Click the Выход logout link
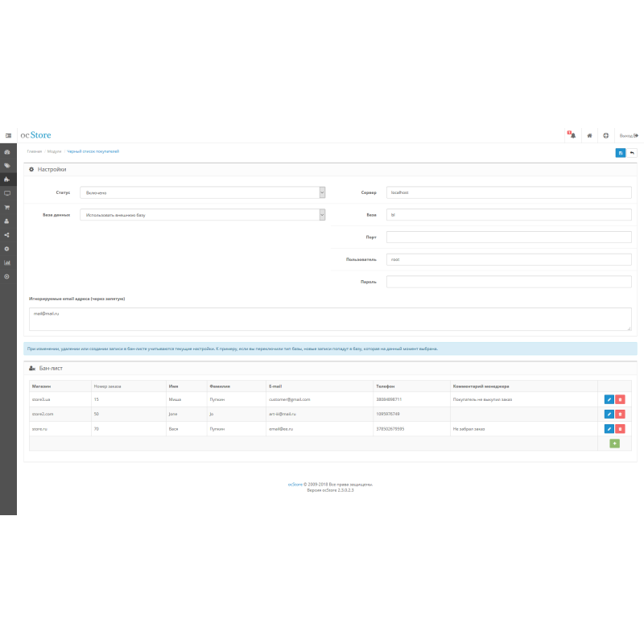This screenshot has height=644, width=644. point(628,135)
